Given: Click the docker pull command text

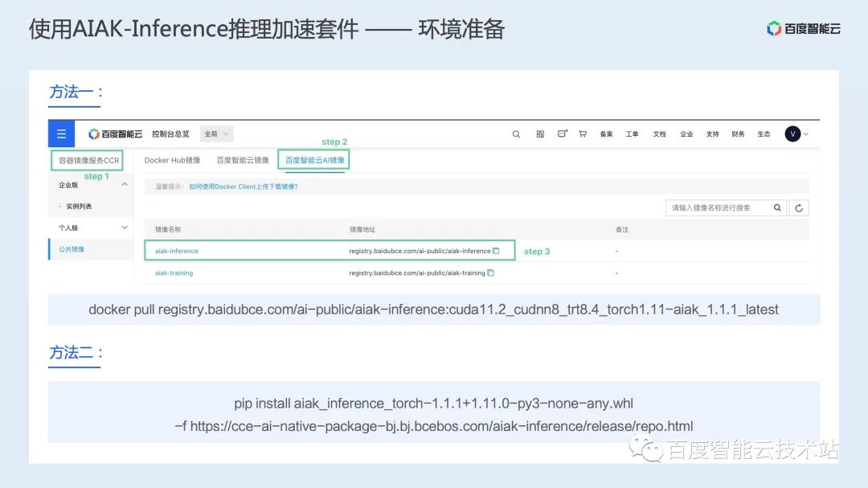Looking at the screenshot, I should tap(433, 309).
